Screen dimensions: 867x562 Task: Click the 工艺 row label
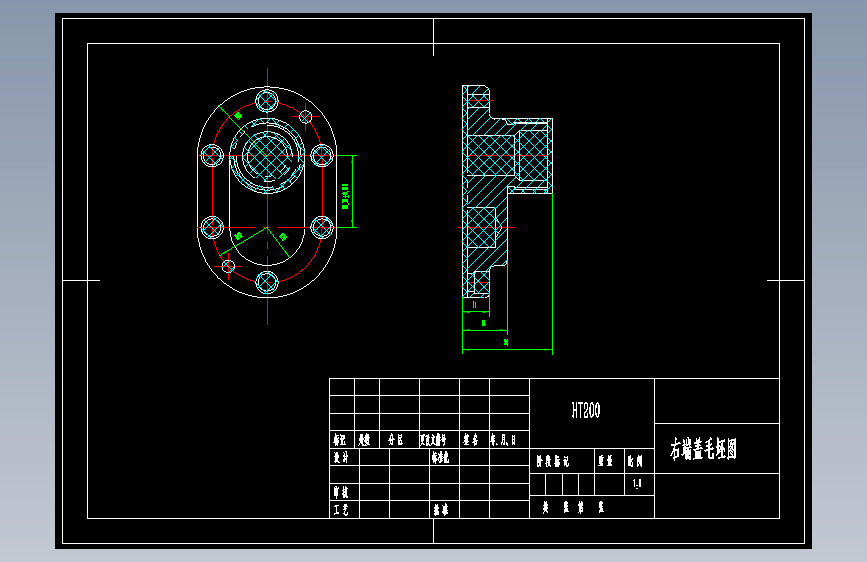click(x=341, y=509)
